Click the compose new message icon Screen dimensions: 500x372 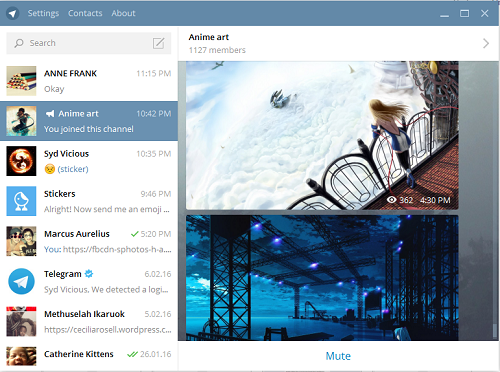[158, 43]
